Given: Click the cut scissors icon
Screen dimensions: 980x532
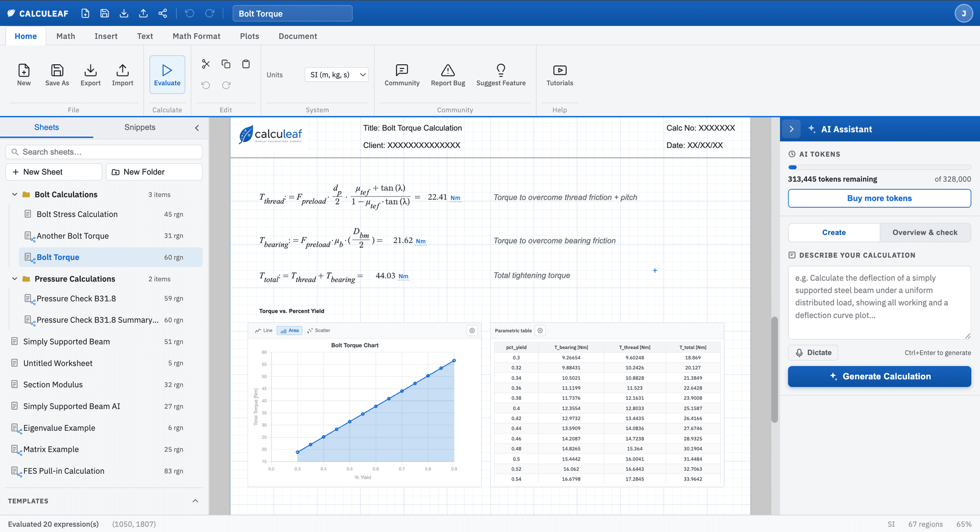Looking at the screenshot, I should (x=206, y=64).
